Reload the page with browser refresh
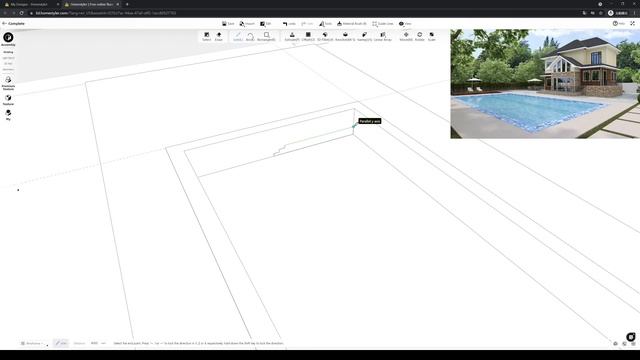This screenshot has width=640, height=360. (x=21, y=13)
